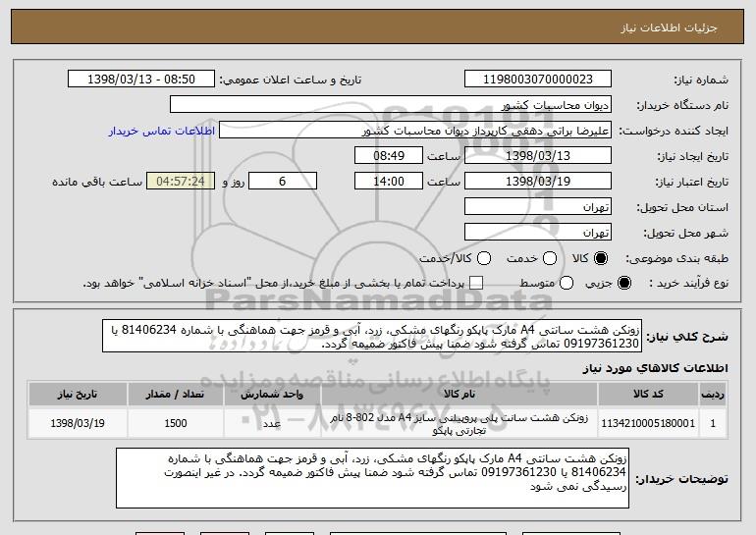Click the row number 1 cell
This screenshot has height=535, width=756.
click(x=713, y=423)
